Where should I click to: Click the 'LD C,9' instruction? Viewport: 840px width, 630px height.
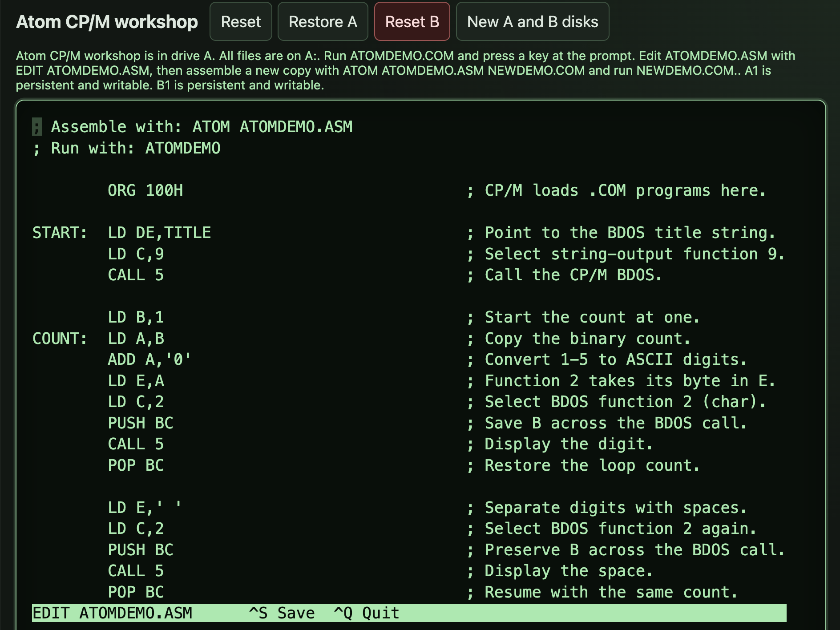click(x=136, y=254)
